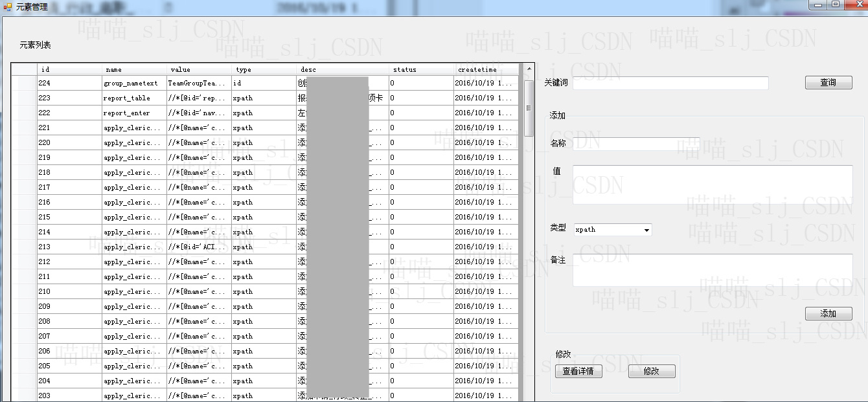Click the table's vertical scrollbar thumb
This screenshot has height=402, width=868.
[x=529, y=107]
